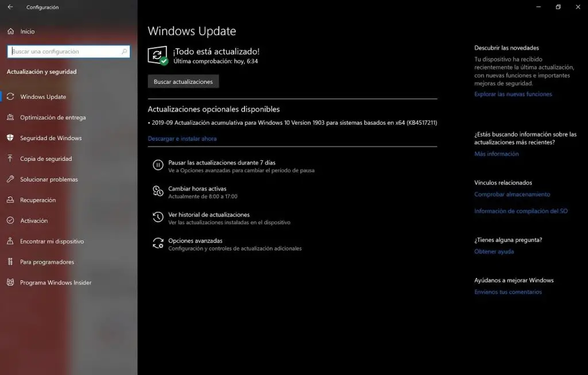Click the KB4517211 cumulative update text

coord(292,123)
